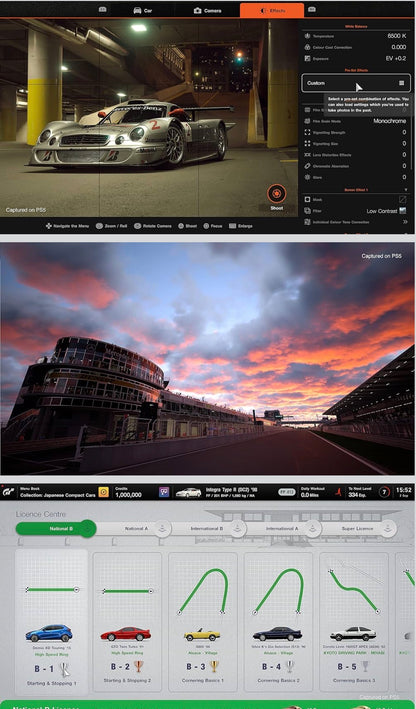Open B-3 Cornering Basics 1 card

point(203,622)
